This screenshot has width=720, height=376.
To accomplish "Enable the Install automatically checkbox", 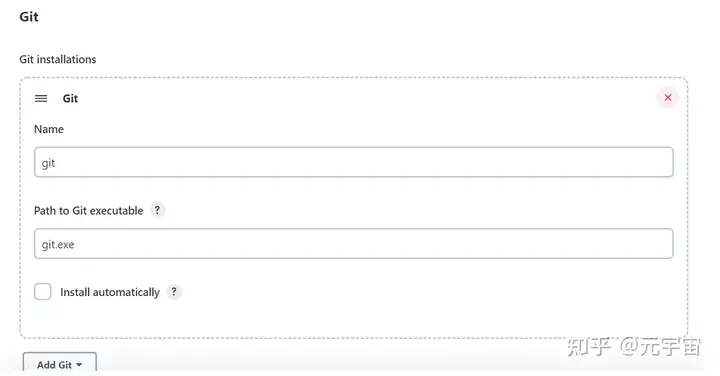I will (x=43, y=292).
